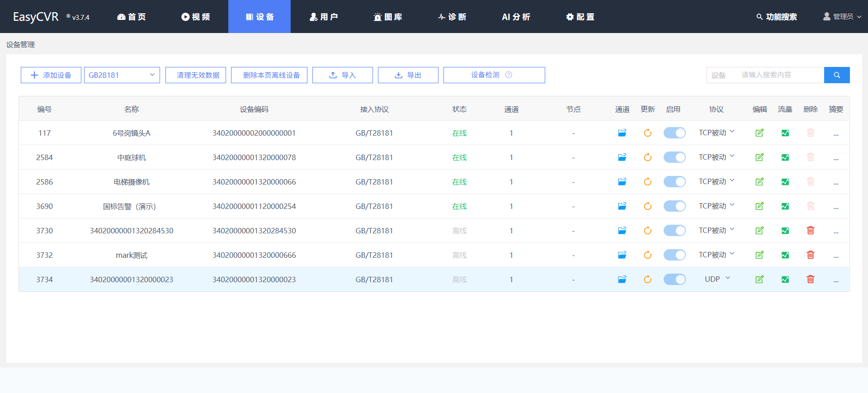868x393 pixels.
Task: Open the GB28181 protocol filter dropdown
Action: coord(122,75)
